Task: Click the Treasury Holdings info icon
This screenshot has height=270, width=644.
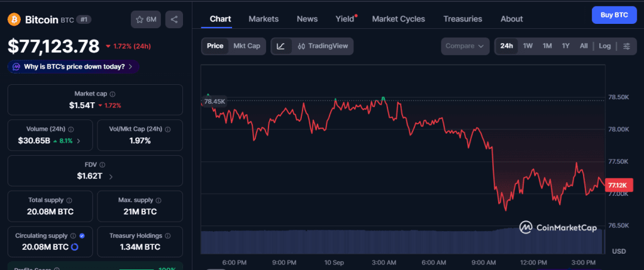Action: coord(167,236)
